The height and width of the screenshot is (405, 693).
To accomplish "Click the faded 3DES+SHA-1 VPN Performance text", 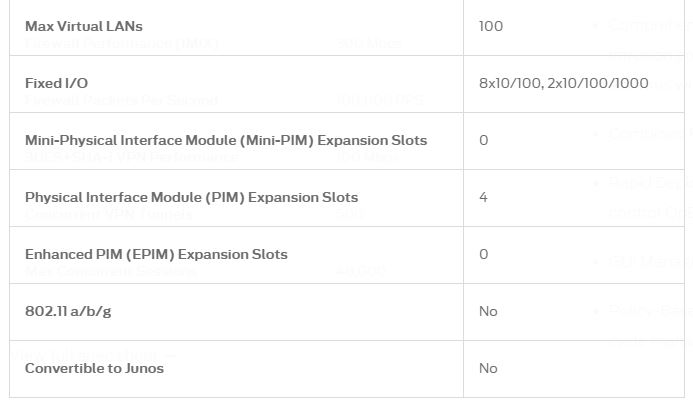I will tap(131, 157).
